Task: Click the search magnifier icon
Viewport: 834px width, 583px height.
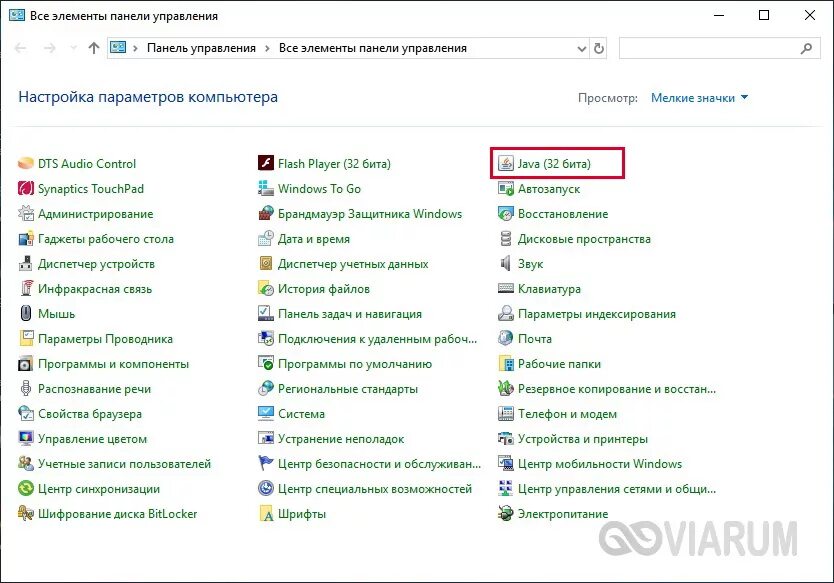Action: [806, 48]
